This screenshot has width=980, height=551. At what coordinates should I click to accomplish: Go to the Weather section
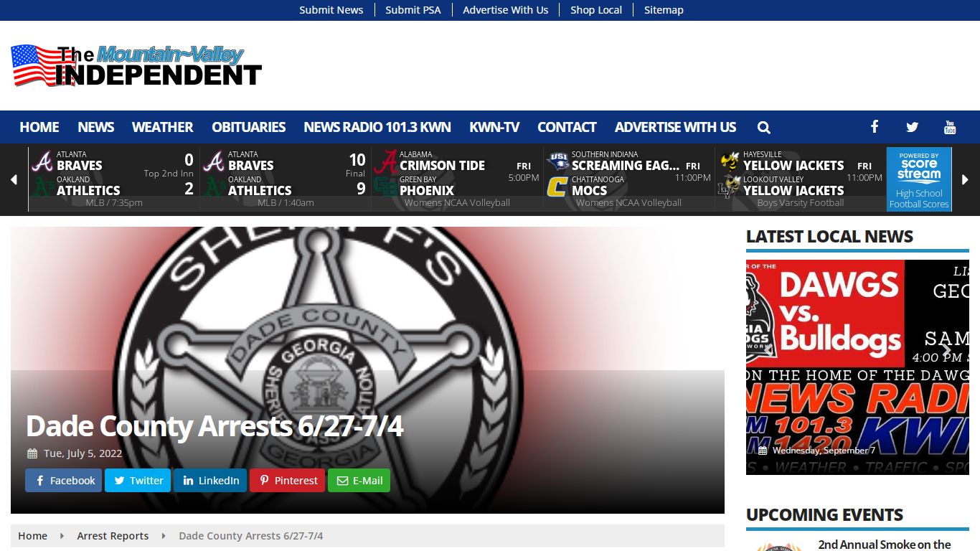pos(163,127)
